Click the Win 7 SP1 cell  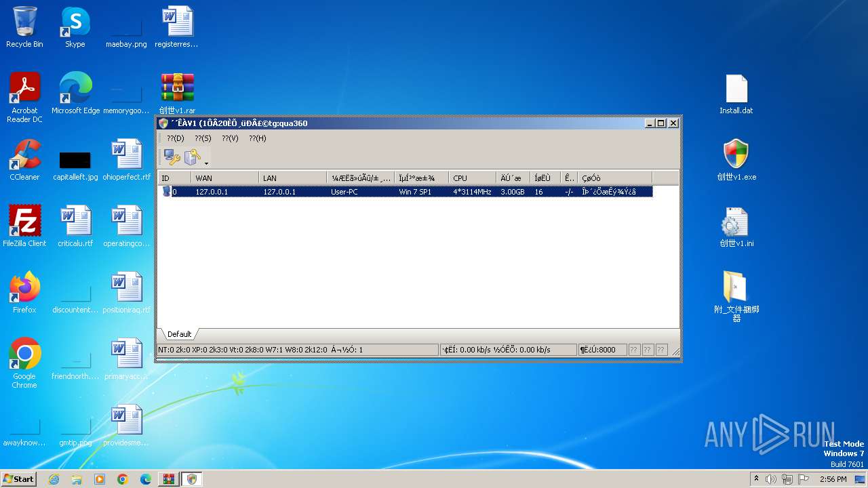(415, 192)
